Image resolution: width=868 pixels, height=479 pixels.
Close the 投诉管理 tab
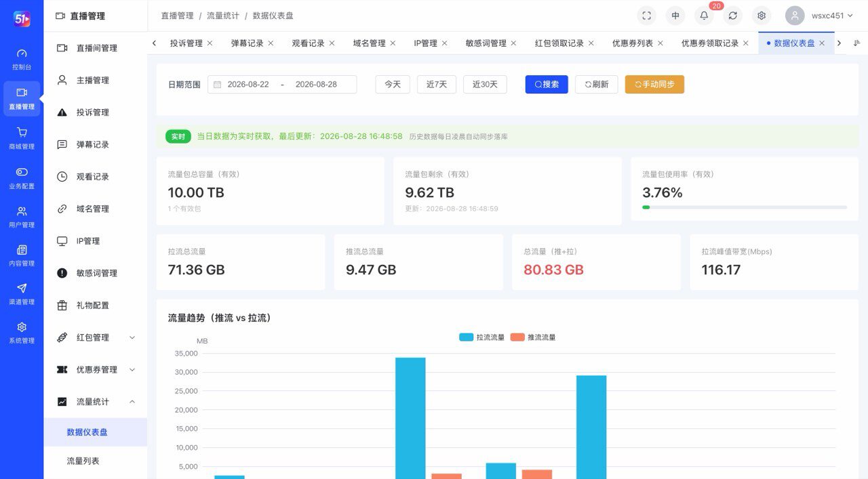coord(210,43)
